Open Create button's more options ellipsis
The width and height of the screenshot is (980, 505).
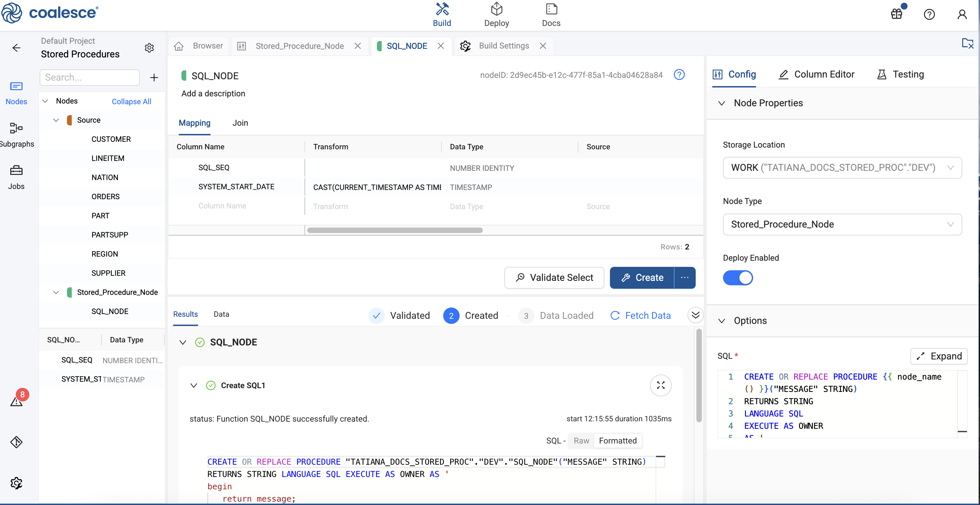[685, 277]
